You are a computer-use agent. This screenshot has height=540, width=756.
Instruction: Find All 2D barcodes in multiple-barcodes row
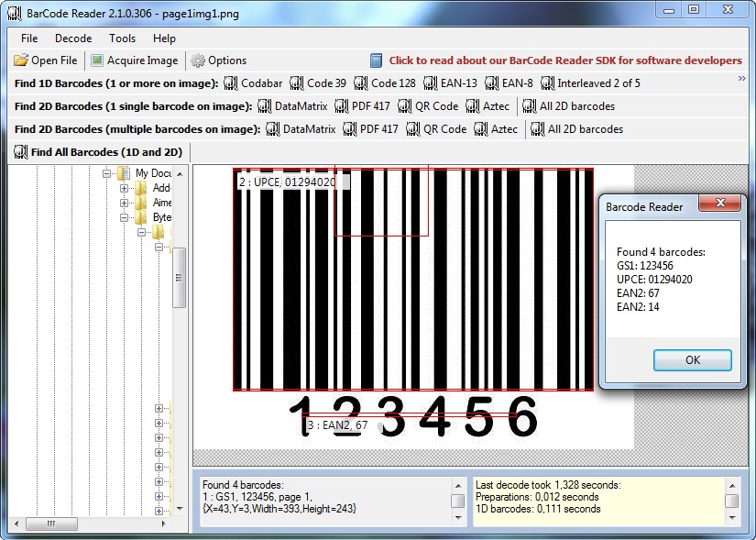pyautogui.click(x=576, y=129)
